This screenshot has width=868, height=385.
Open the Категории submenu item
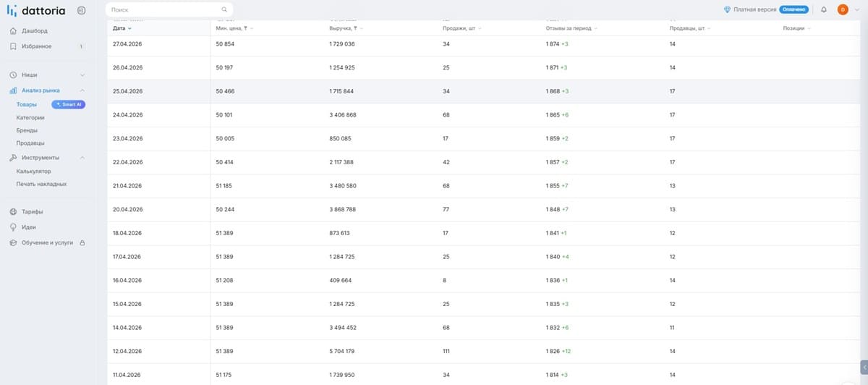pyautogui.click(x=30, y=117)
